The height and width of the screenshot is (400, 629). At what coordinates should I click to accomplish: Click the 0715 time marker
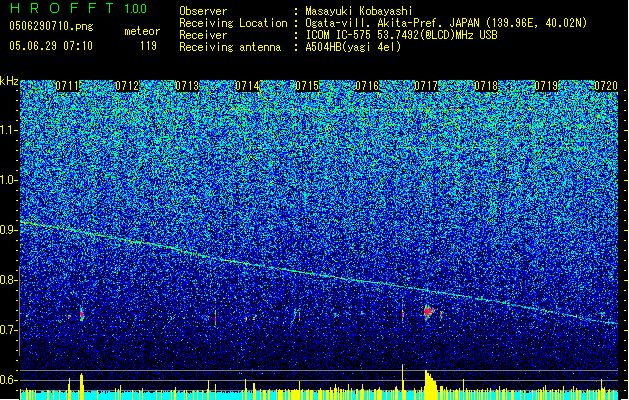pos(307,86)
